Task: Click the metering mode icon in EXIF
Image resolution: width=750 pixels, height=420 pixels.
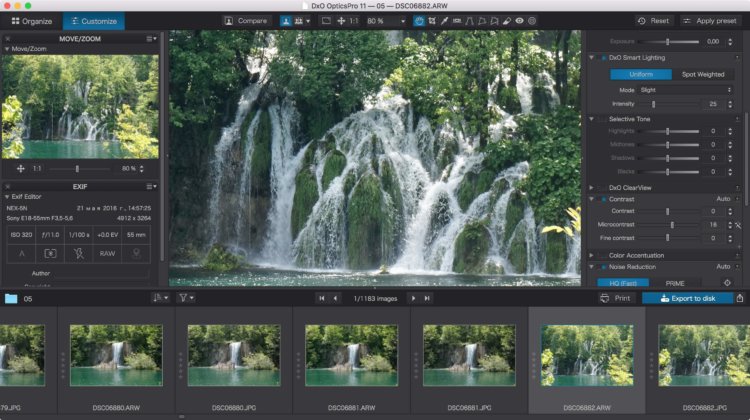Action: [x=50, y=254]
